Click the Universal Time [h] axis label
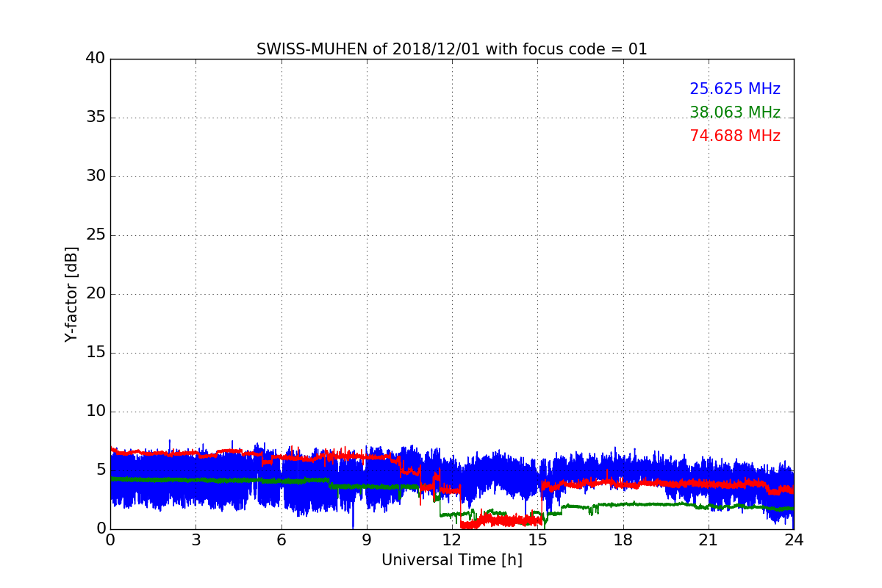This screenshot has height=588, width=882. pyautogui.click(x=452, y=560)
